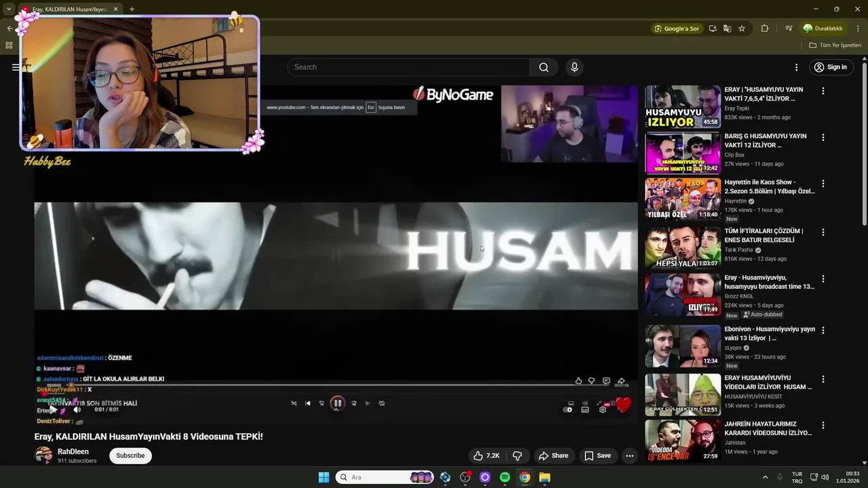Click the TUR TRQ language indicator

[x=797, y=477]
